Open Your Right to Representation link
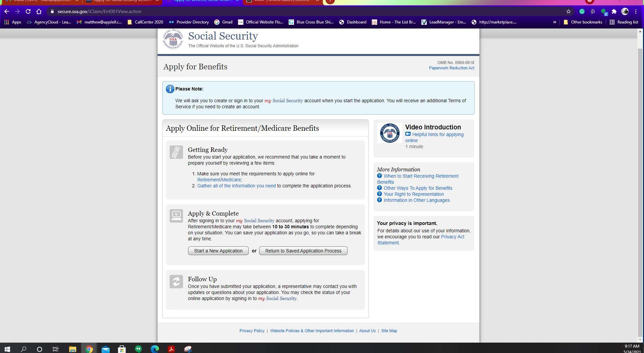 [414, 194]
